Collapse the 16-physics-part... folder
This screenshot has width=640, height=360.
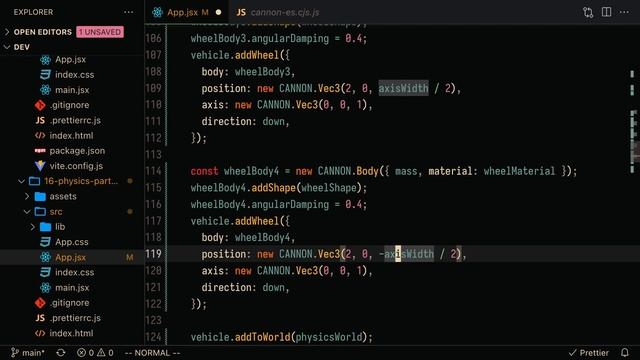coord(81,181)
